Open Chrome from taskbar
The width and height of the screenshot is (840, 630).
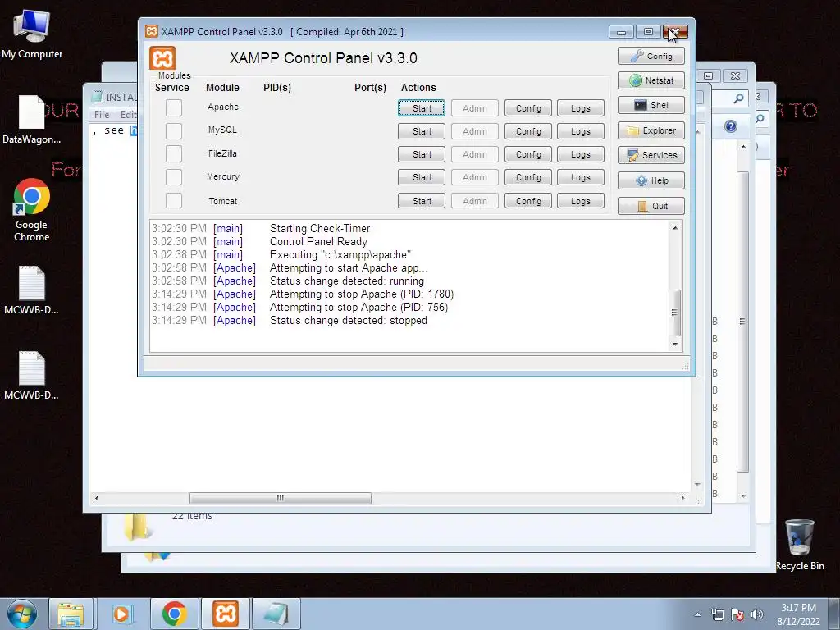click(174, 614)
